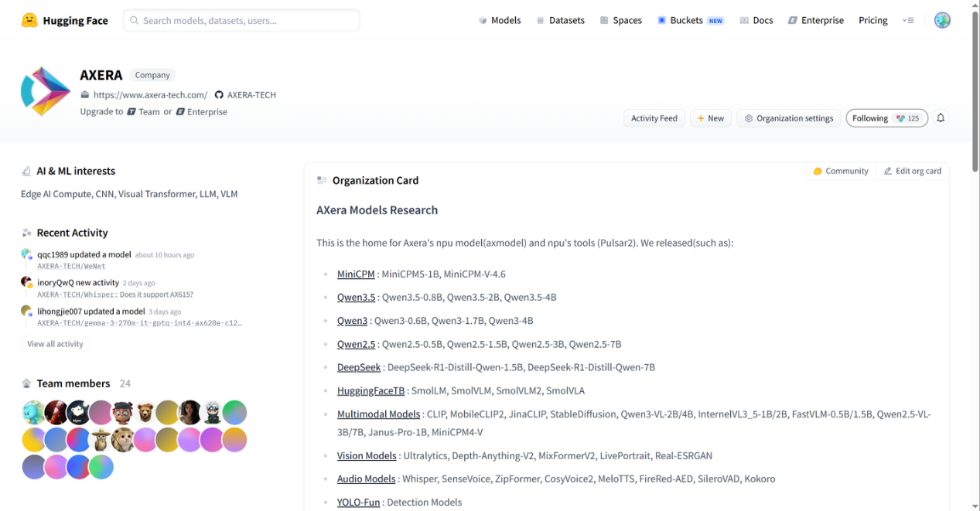Open the Spaces navigation item

[x=620, y=20]
